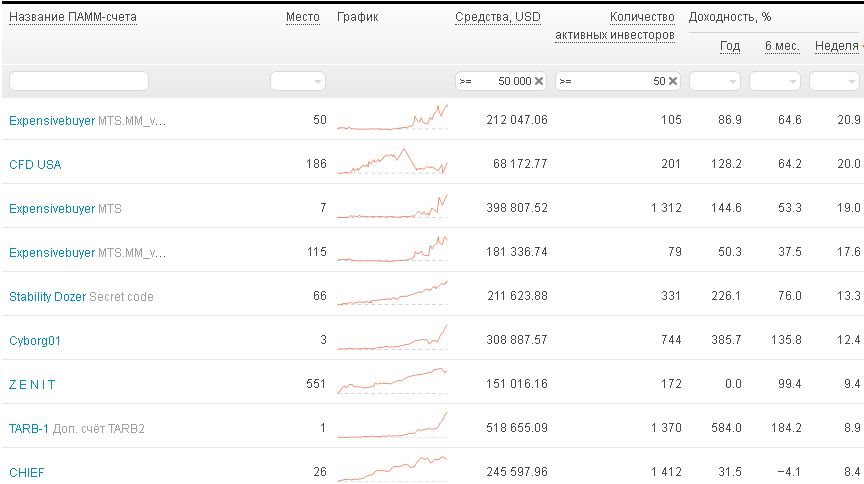
Task: Sort by Название ПАММ-счета column
Action: point(72,17)
